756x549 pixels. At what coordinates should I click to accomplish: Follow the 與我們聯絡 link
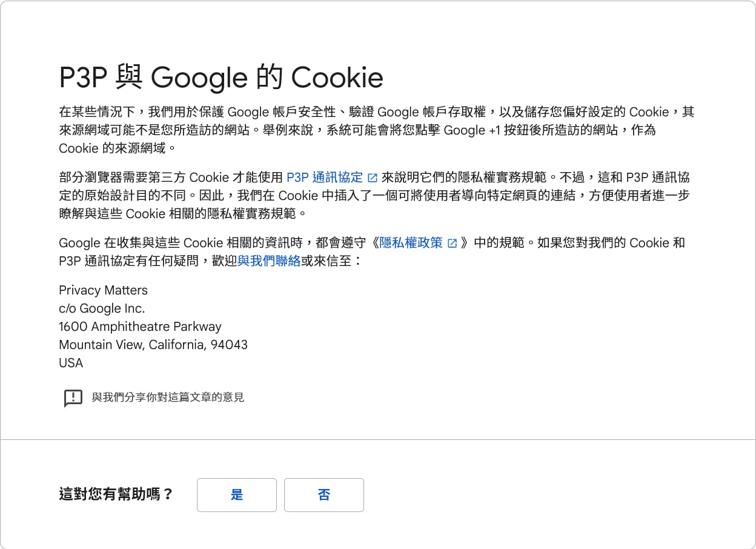click(269, 261)
